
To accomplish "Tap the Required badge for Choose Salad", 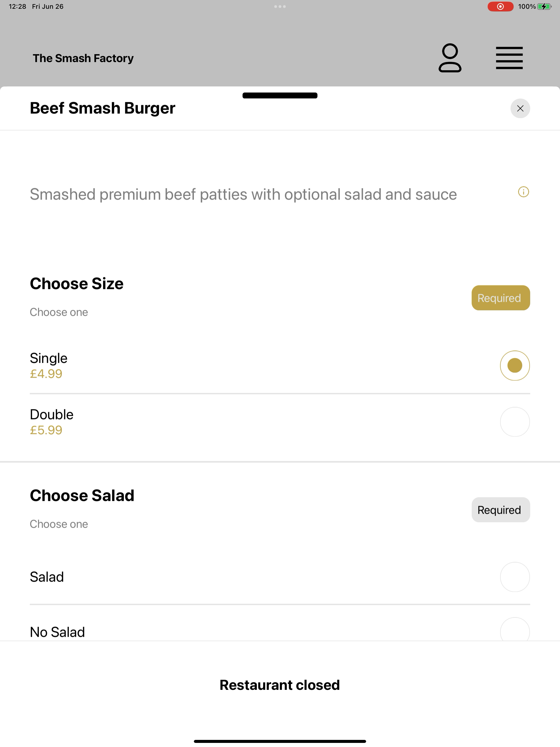I will point(501,510).
